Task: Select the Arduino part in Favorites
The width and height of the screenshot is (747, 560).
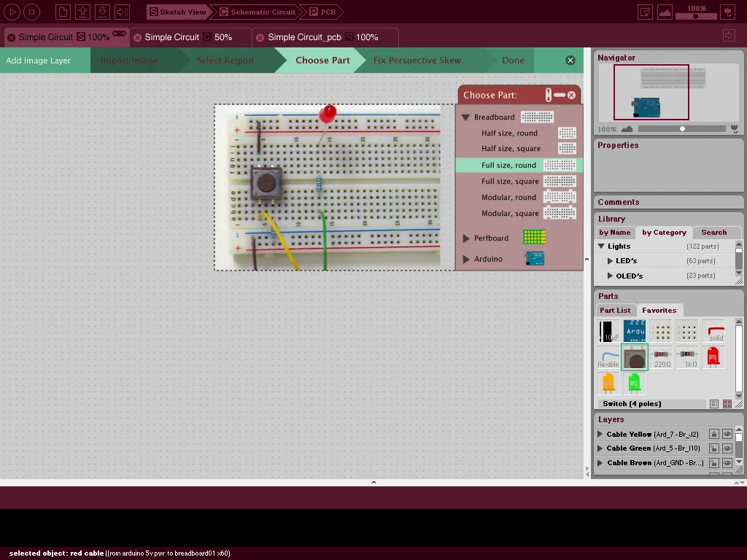Action: click(635, 332)
